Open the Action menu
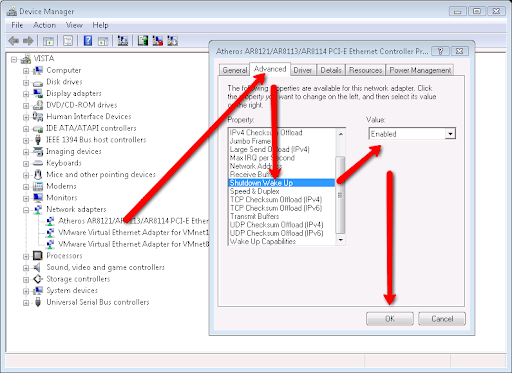The image size is (512, 373). tap(44, 25)
